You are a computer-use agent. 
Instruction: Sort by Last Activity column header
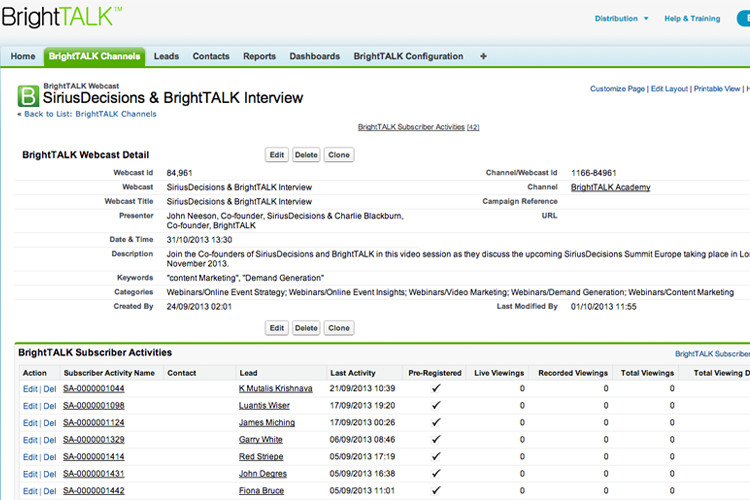353,373
